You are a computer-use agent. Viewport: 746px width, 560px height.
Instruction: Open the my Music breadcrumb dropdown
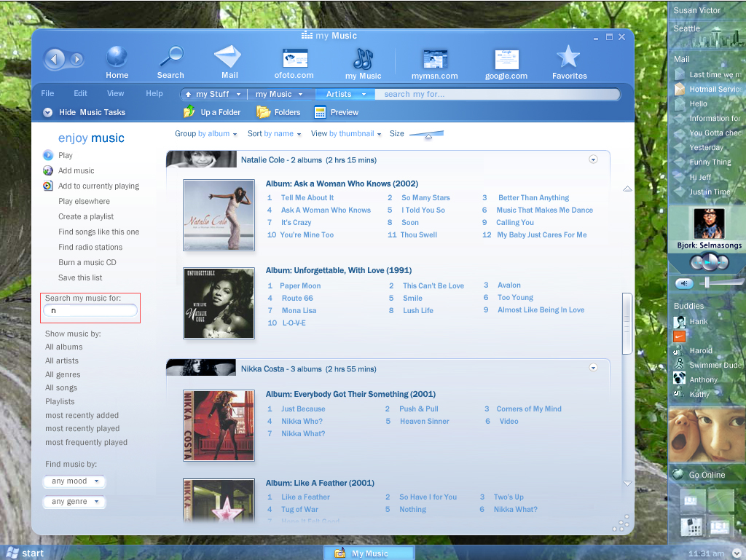(x=300, y=94)
